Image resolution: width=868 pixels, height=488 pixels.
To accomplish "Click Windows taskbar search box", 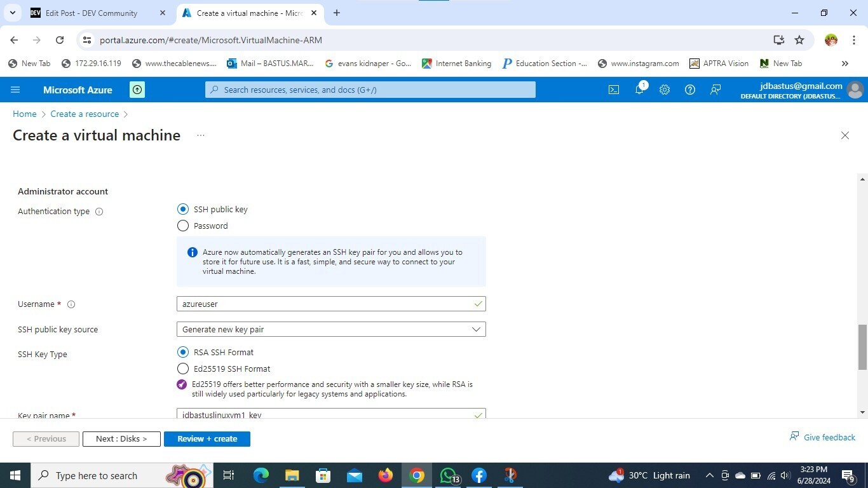I will point(122,475).
